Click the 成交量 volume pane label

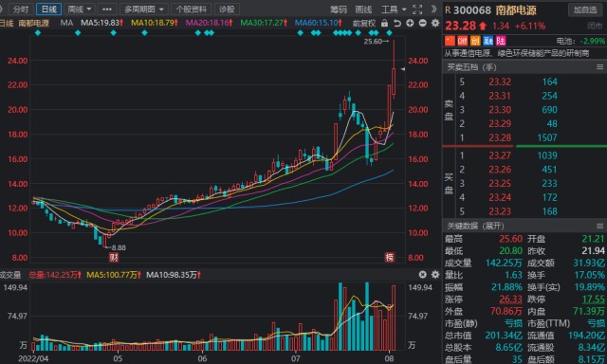point(10,275)
